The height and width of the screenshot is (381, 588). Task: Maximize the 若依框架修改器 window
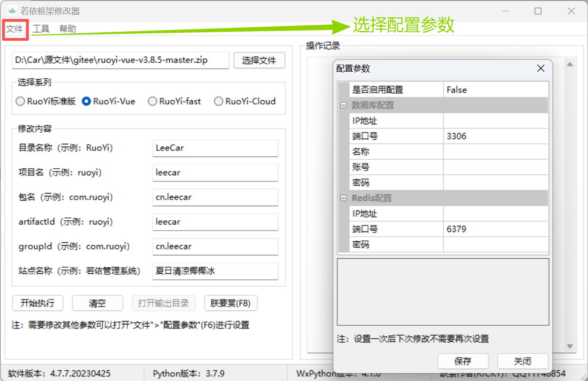[x=538, y=11]
